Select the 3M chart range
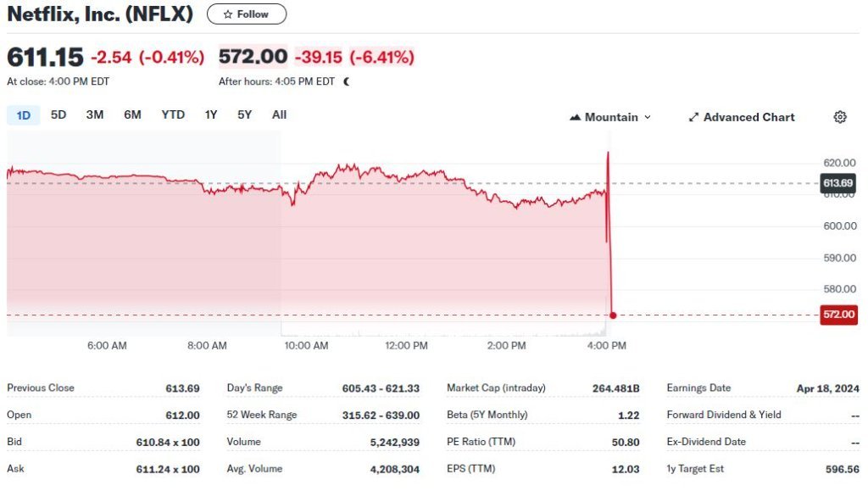This screenshot has height=491, width=868. point(95,114)
